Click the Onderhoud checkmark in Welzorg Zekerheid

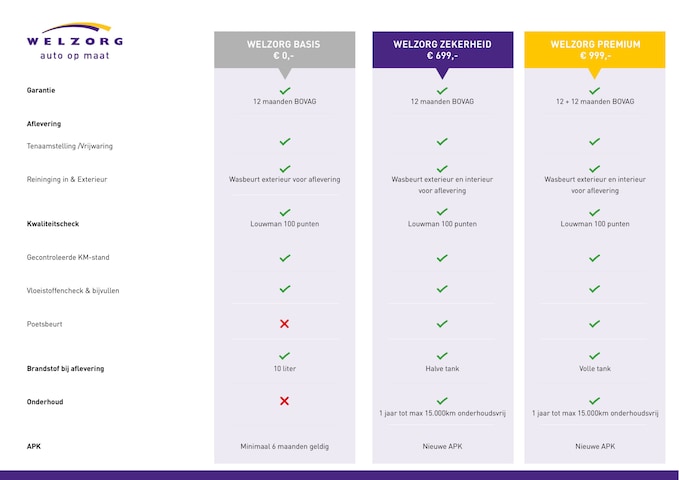click(x=442, y=401)
